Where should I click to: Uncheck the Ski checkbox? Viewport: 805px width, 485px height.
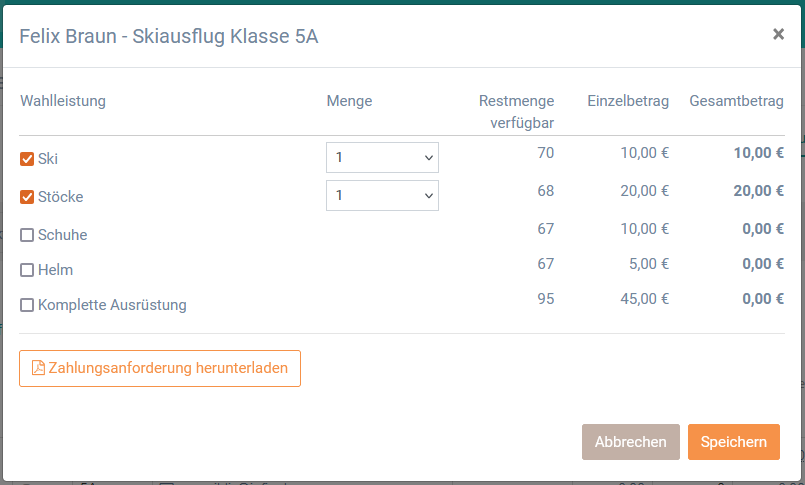(27, 159)
